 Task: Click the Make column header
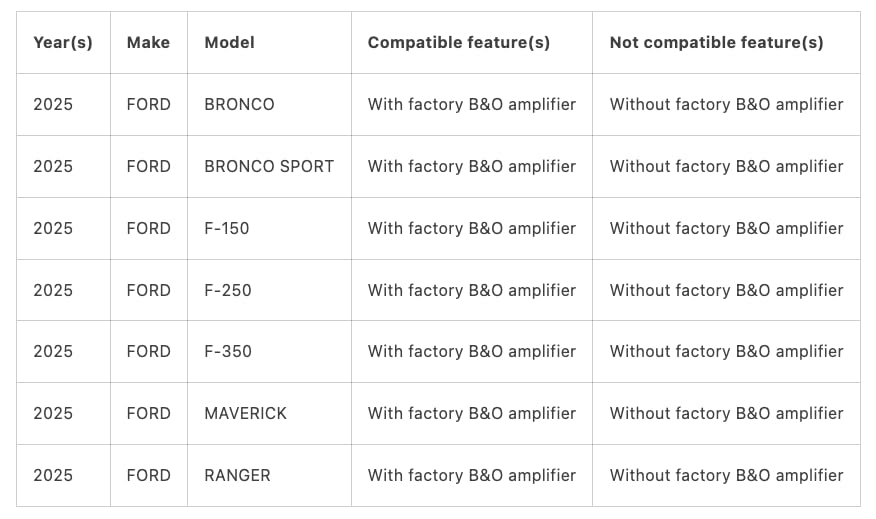pyautogui.click(x=148, y=42)
